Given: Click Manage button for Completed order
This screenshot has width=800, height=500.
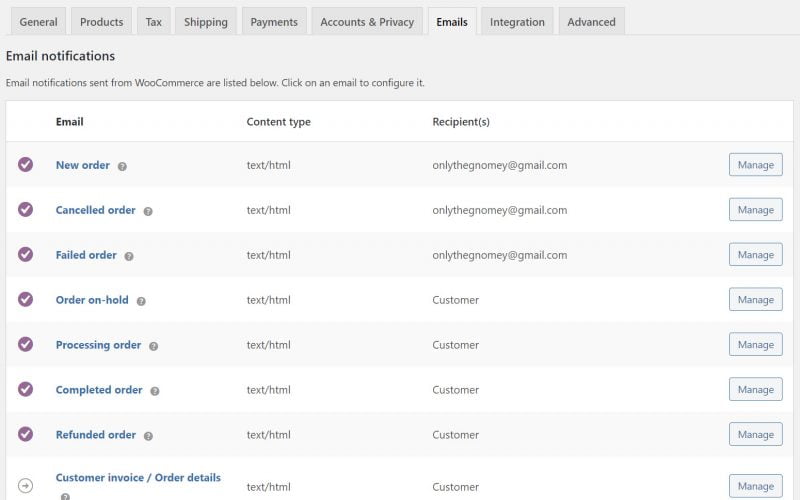Looking at the screenshot, I should click(x=755, y=390).
